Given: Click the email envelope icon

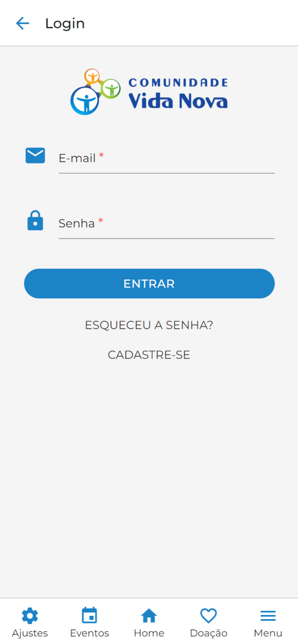Looking at the screenshot, I should [35, 155].
